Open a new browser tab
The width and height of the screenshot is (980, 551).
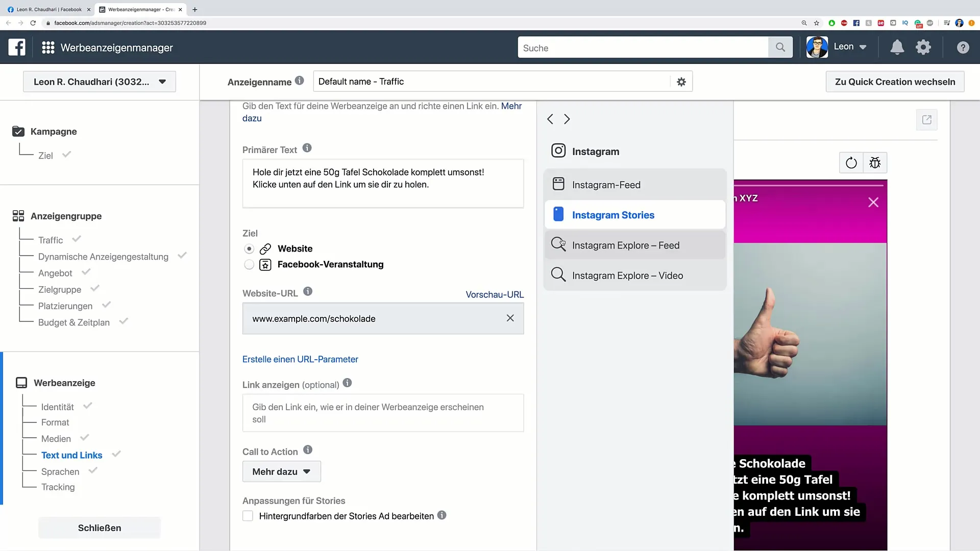coord(195,9)
